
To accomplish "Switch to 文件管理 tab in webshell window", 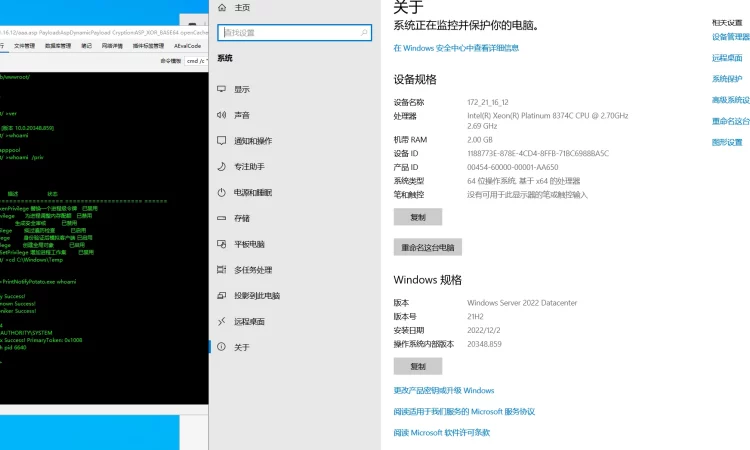I will pyautogui.click(x=24, y=46).
